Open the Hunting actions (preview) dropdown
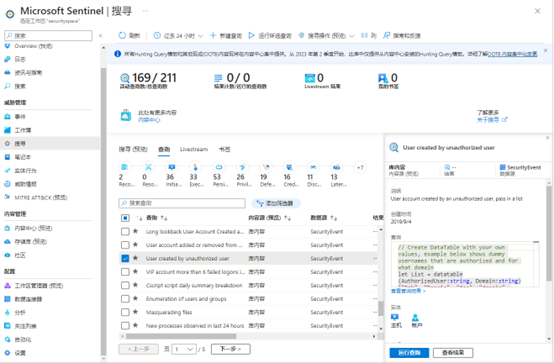554x363 pixels. pyautogui.click(x=326, y=35)
